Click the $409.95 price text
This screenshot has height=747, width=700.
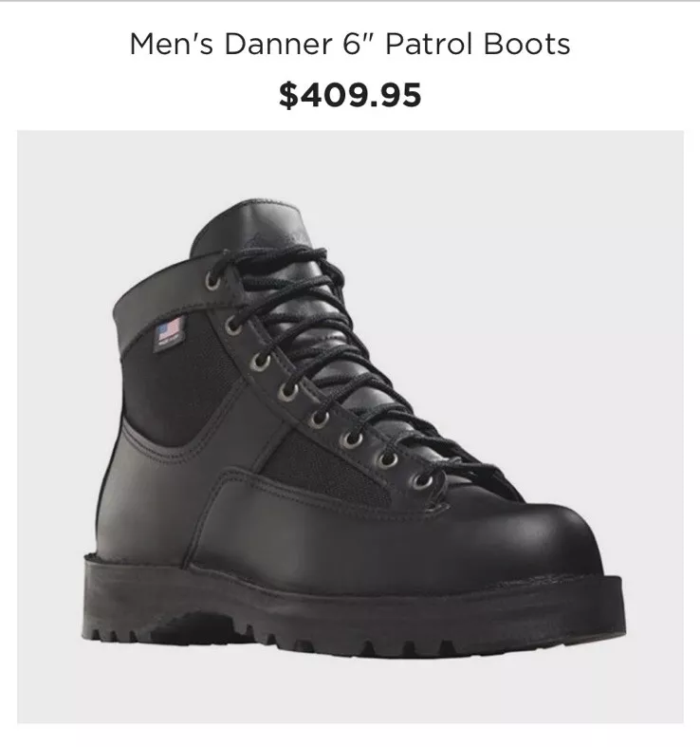(x=350, y=95)
